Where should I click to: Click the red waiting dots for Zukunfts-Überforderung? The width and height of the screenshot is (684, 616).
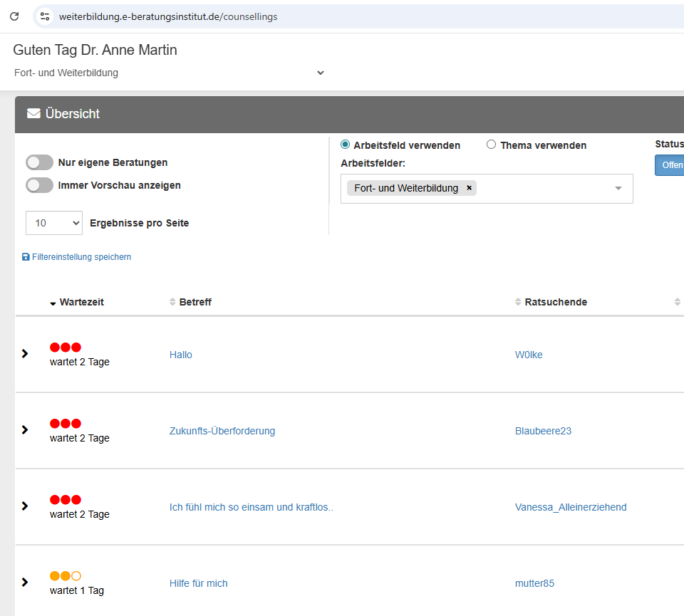click(x=66, y=424)
